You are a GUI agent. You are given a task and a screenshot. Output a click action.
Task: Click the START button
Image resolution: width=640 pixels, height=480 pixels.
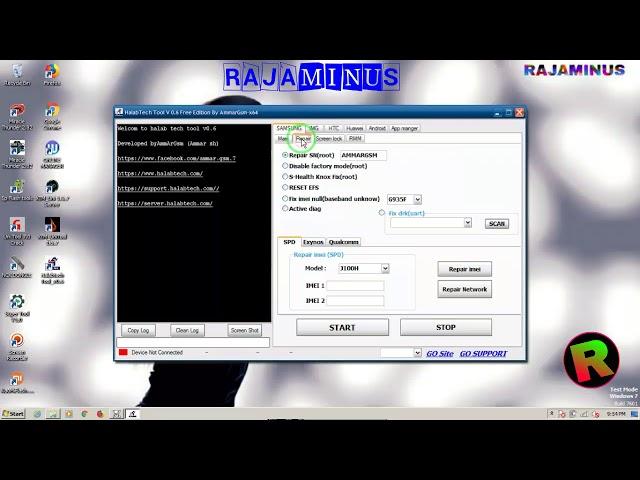(x=342, y=327)
